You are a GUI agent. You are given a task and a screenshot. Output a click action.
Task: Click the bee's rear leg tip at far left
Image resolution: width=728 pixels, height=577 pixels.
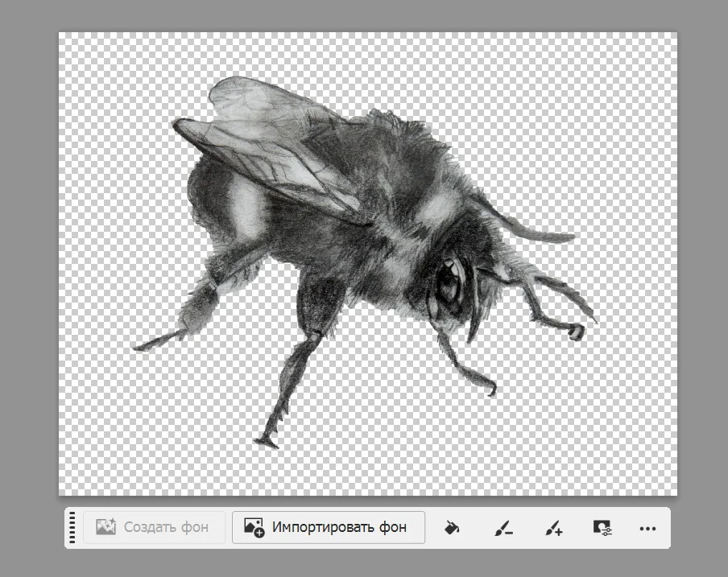[x=139, y=346]
